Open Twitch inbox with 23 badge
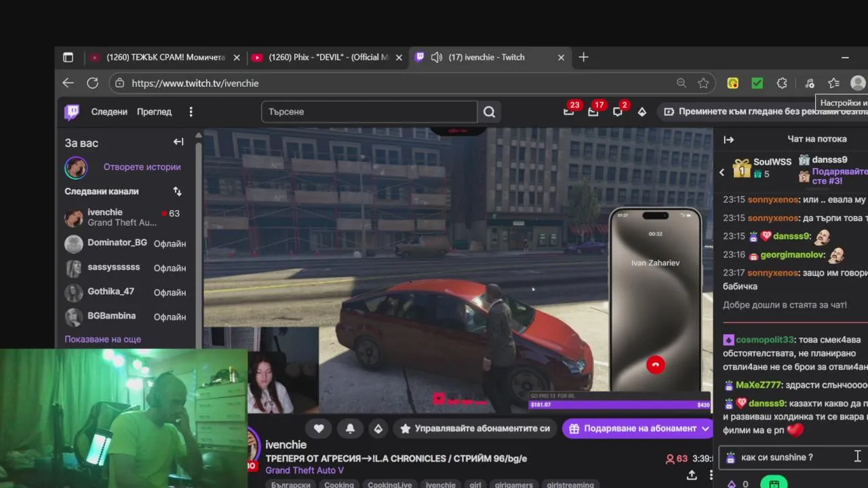 (569, 112)
